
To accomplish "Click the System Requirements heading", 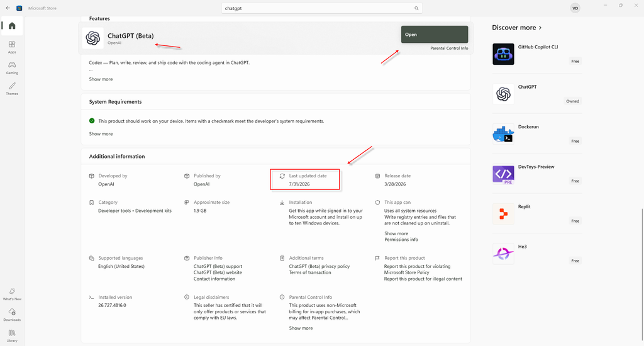I will 116,102.
